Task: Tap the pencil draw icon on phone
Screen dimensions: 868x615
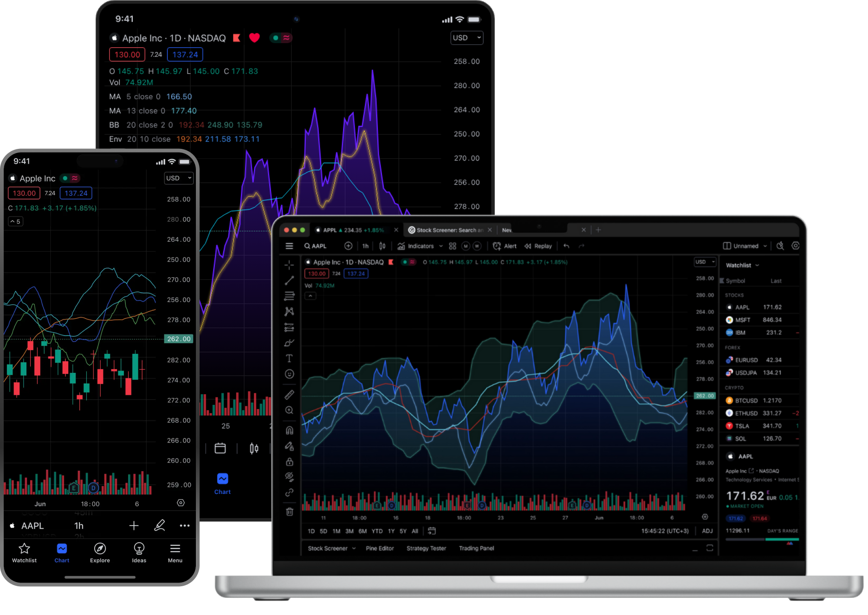Action: 160,525
